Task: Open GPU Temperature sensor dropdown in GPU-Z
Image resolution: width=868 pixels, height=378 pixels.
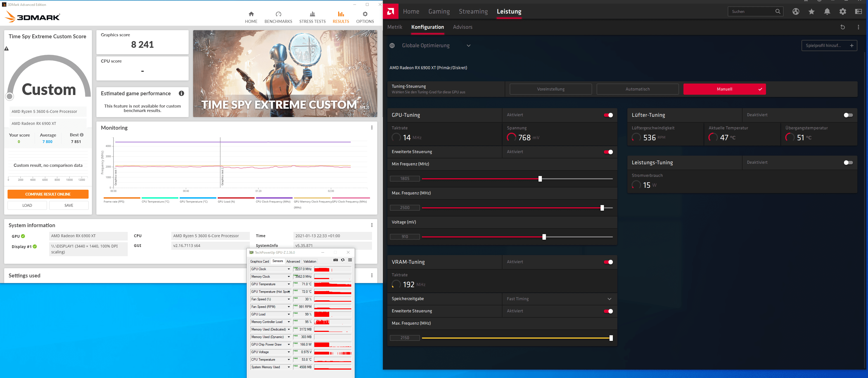Action: 288,284
